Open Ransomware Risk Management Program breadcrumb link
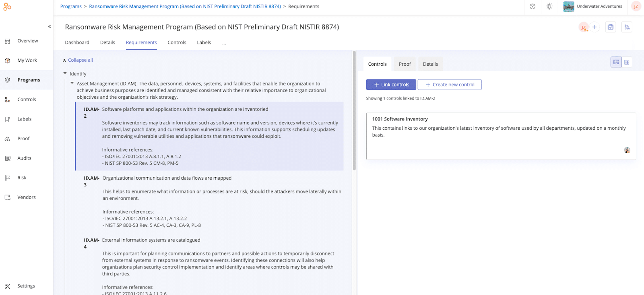Screen dimensions: 644x295 click(x=185, y=6)
